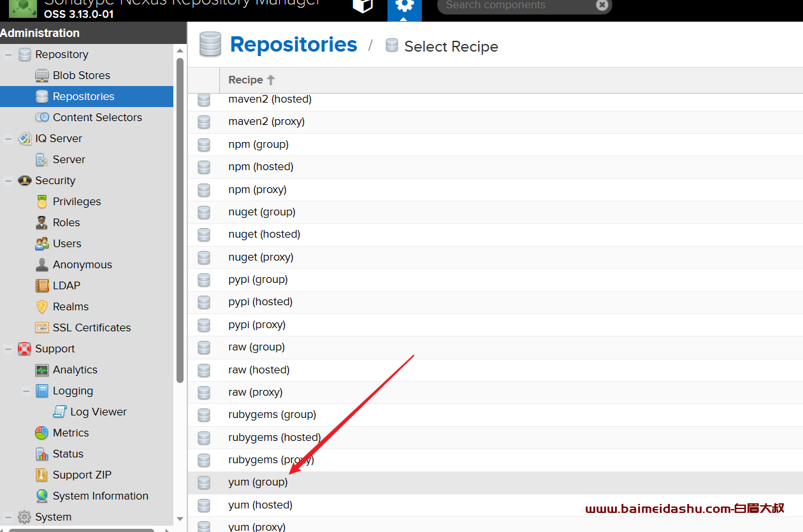Sort by the Recipe column header
Viewport: 803px width, 532px height.
click(x=252, y=80)
